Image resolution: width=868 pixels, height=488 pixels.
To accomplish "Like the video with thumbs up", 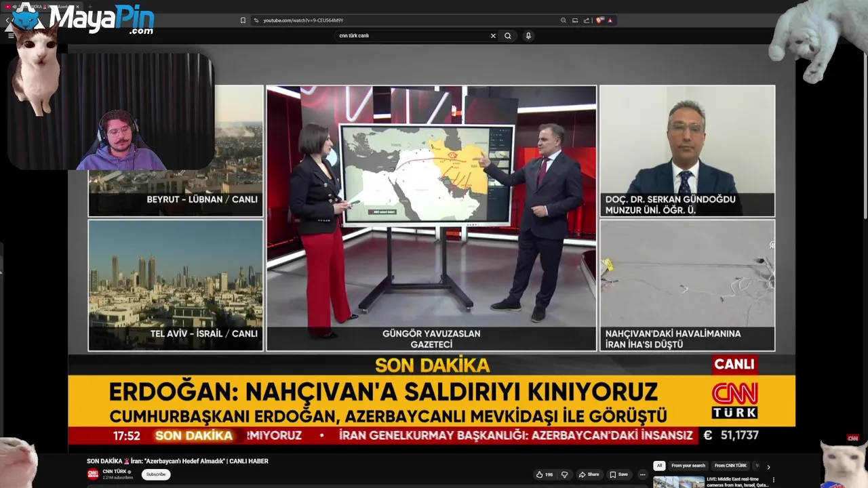I will 545,474.
